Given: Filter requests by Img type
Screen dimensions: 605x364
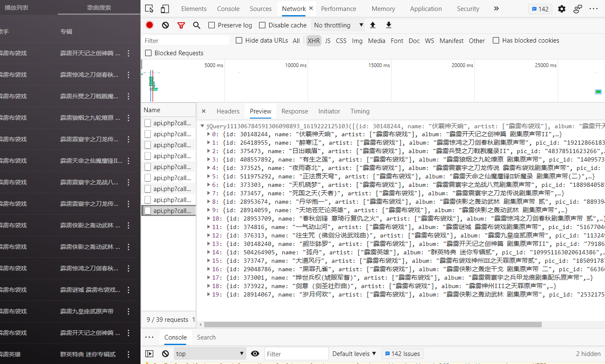Looking at the screenshot, I should tap(357, 40).
